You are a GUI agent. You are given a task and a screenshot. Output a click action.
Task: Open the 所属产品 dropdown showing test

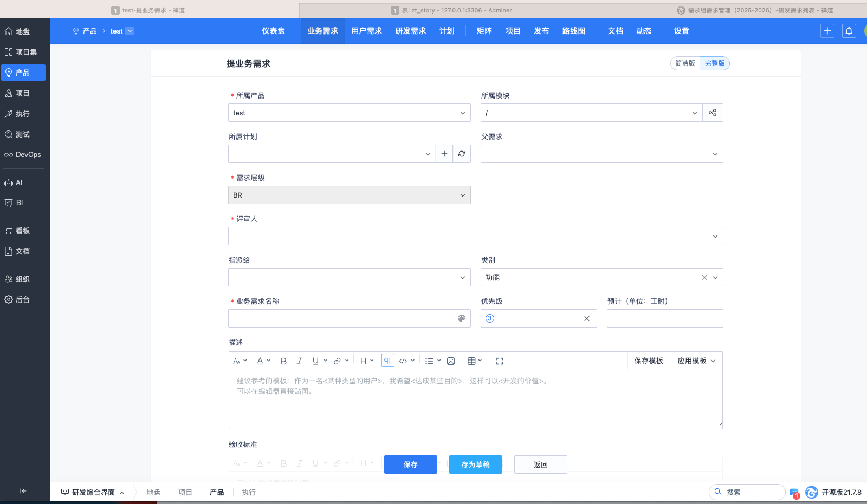[350, 113]
